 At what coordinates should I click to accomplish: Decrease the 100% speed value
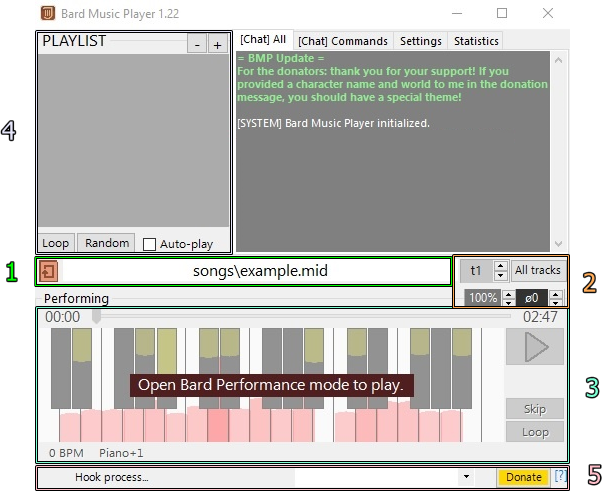click(x=508, y=302)
